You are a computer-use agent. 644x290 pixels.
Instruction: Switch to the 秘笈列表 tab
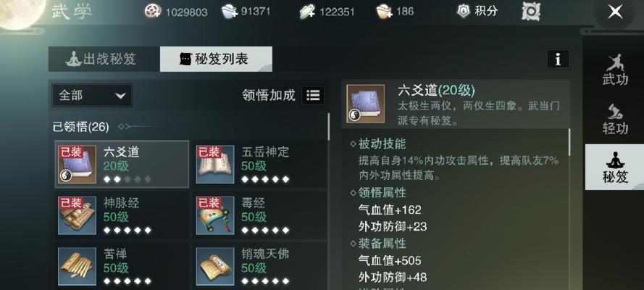tap(216, 59)
